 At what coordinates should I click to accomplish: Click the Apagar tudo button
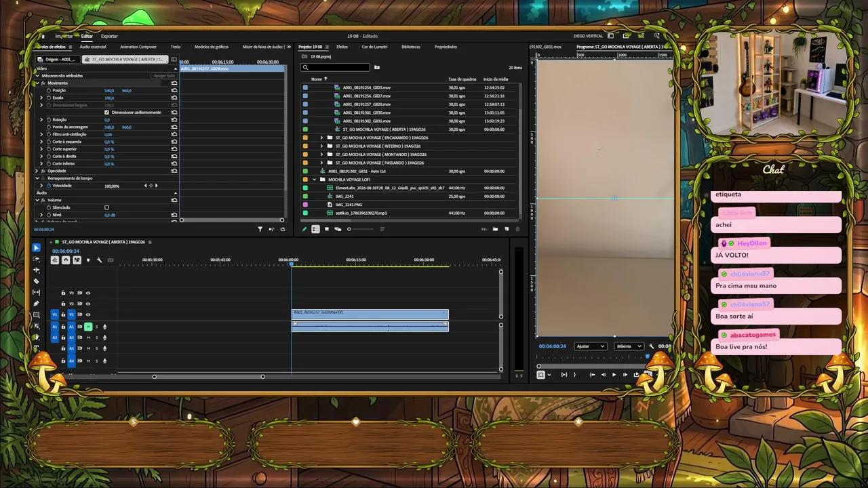(164, 76)
